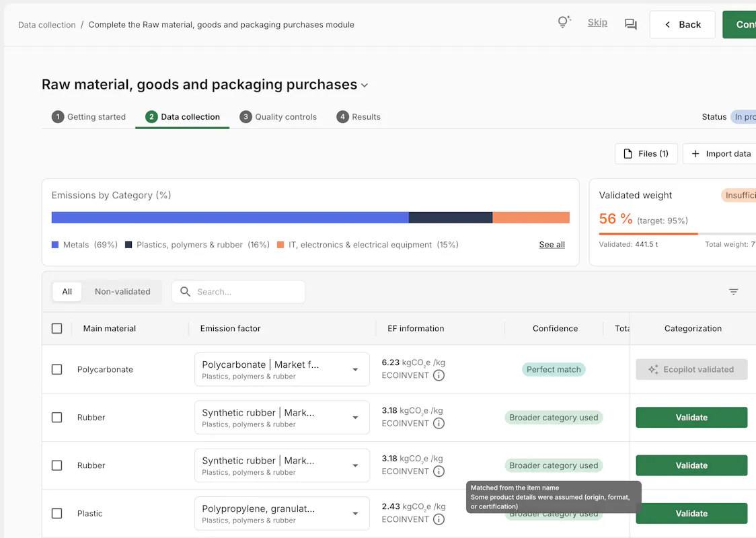The height and width of the screenshot is (538, 756).
Task: Click the step 4 number badge
Action: click(342, 116)
